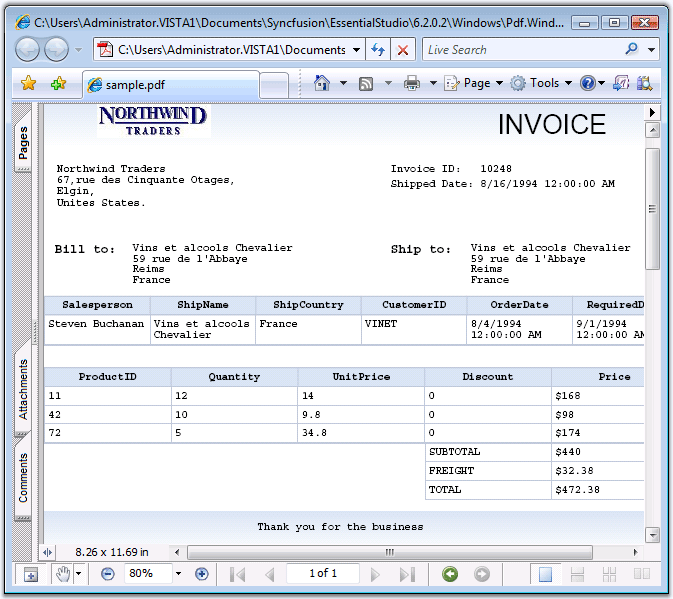673x599 pixels.
Task: Expand the address bar history dropdown
Action: click(x=357, y=50)
